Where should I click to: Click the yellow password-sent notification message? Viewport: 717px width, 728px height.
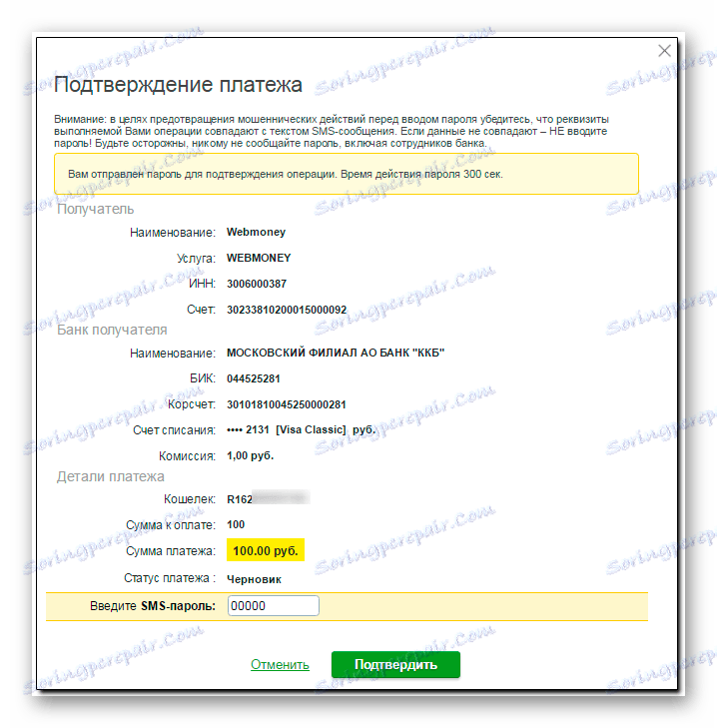pos(346,174)
